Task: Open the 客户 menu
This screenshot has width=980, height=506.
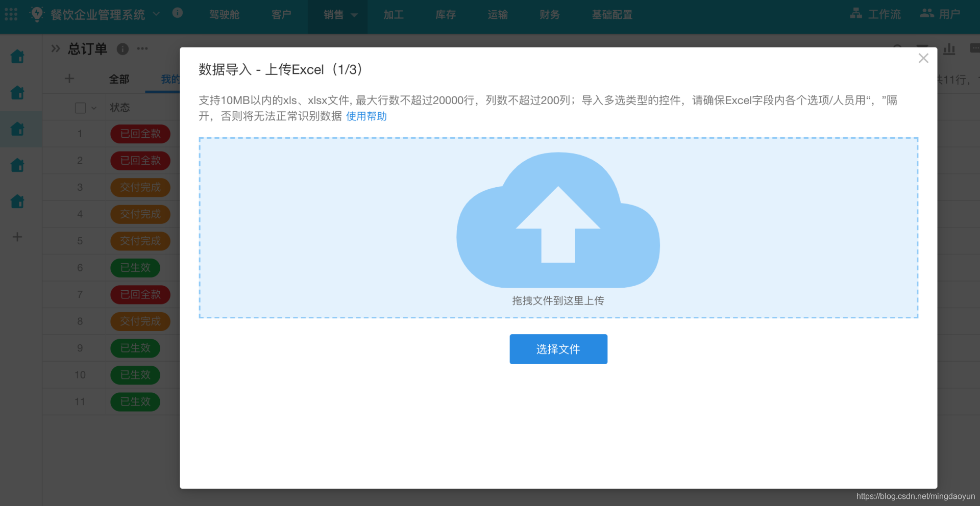Action: click(x=281, y=15)
